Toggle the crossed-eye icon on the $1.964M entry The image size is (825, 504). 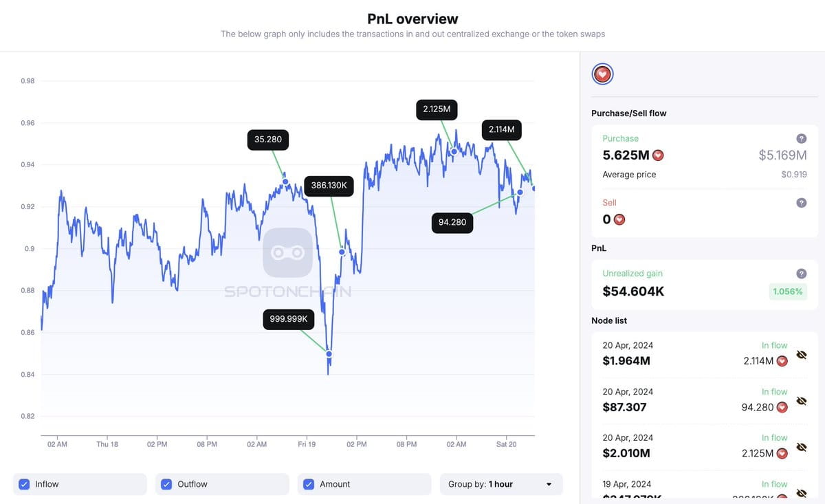(802, 354)
